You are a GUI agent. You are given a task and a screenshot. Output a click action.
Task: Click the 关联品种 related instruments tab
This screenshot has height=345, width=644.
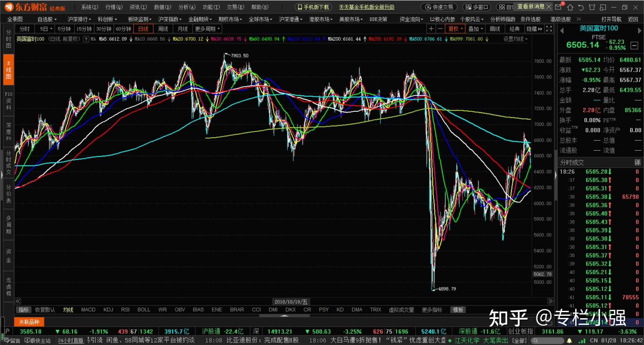29,322
